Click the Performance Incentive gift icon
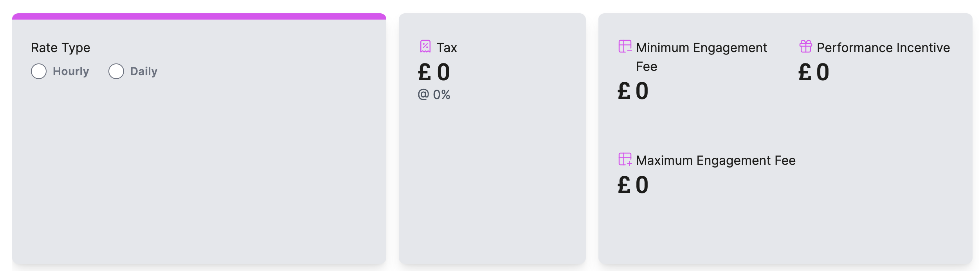Viewport: 980px width, 278px height. (x=806, y=46)
